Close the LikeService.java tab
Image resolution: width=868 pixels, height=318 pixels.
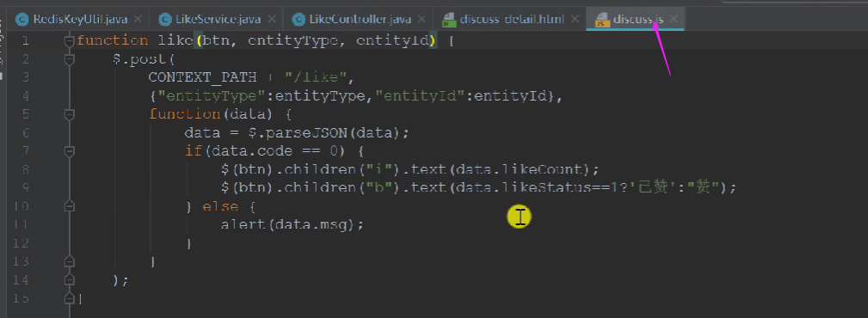[271, 20]
